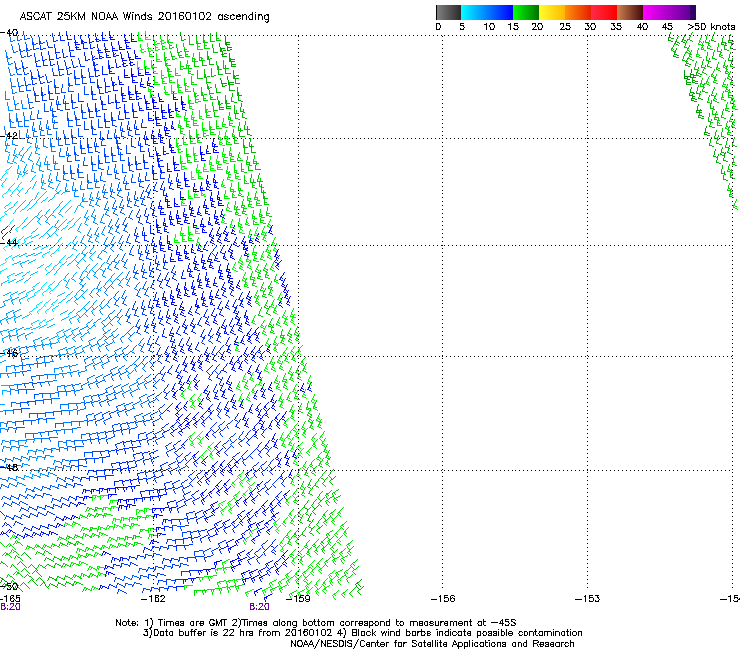Image resolution: width=740 pixels, height=650 pixels.
Task: Click the -46 latitude axis label
Action: tap(9, 353)
